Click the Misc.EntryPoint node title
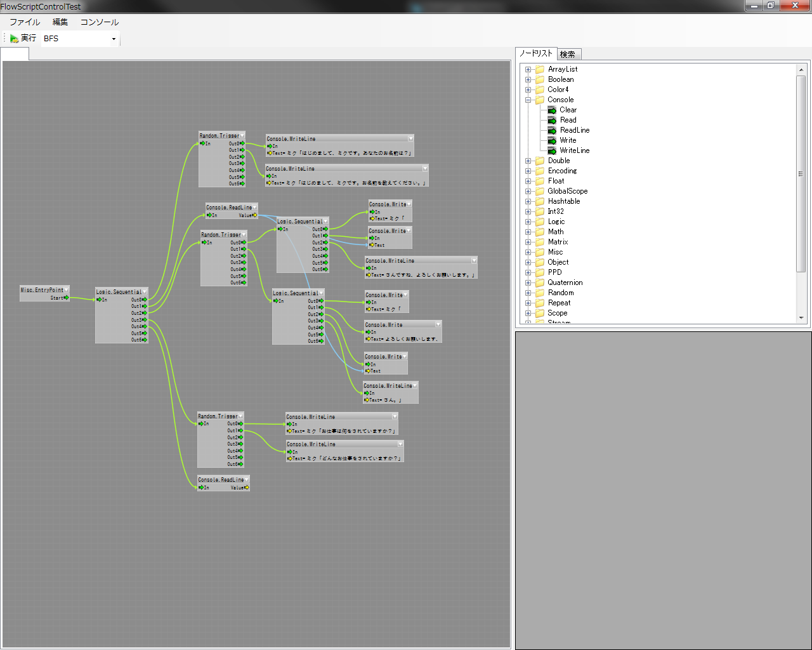Image resolution: width=812 pixels, height=650 pixels. coord(42,290)
